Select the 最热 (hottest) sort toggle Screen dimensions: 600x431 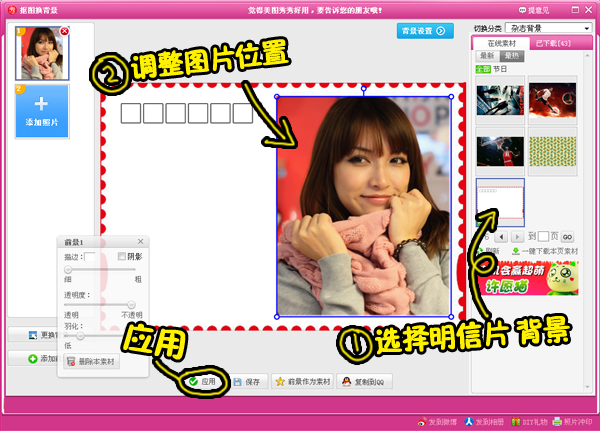(510, 57)
